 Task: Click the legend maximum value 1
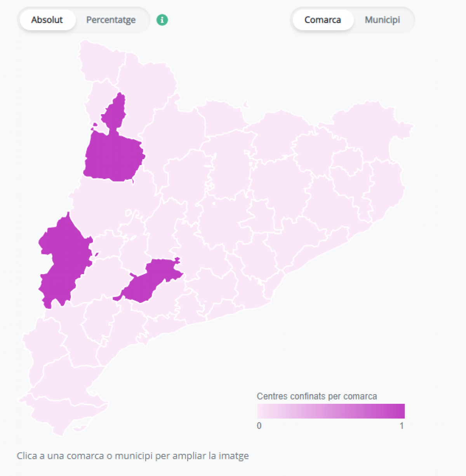[402, 426]
